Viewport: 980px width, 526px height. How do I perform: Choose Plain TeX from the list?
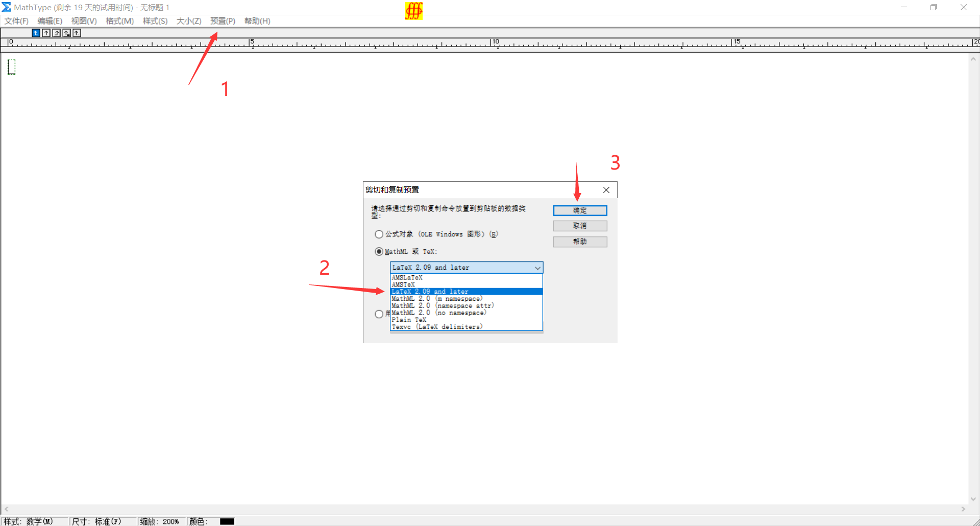(466, 320)
